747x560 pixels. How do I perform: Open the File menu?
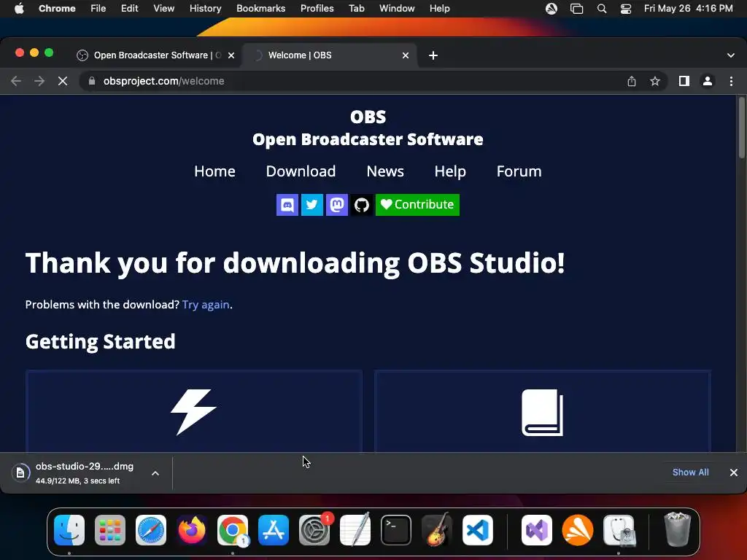(98, 8)
